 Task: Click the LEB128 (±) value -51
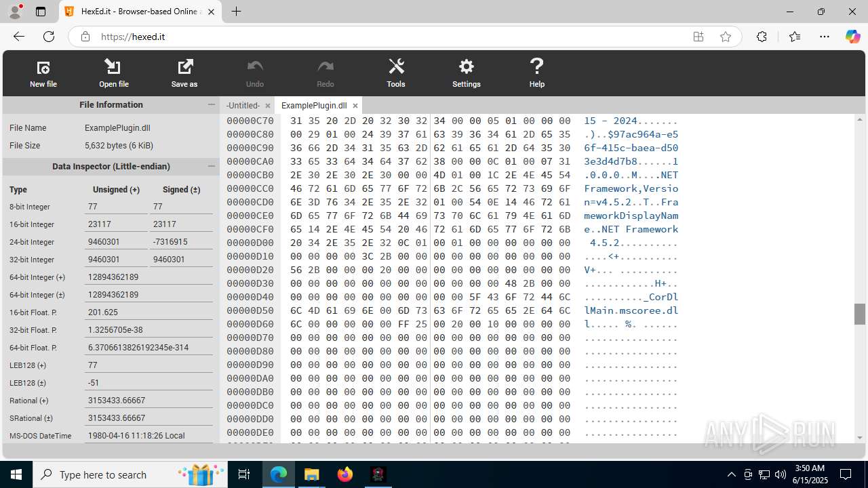[149, 383]
